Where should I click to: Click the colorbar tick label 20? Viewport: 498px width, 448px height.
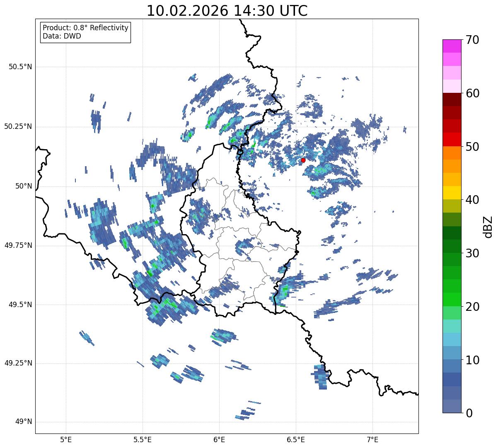click(472, 307)
